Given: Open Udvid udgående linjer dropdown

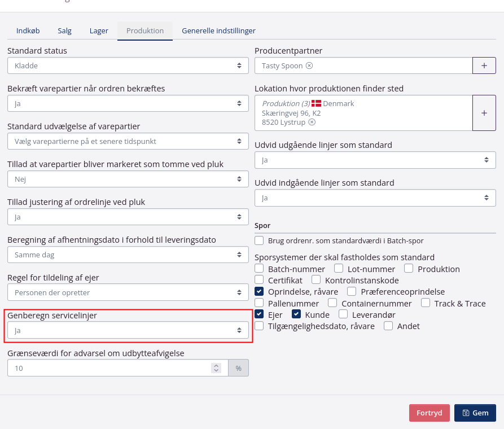Looking at the screenshot, I should [x=375, y=160].
